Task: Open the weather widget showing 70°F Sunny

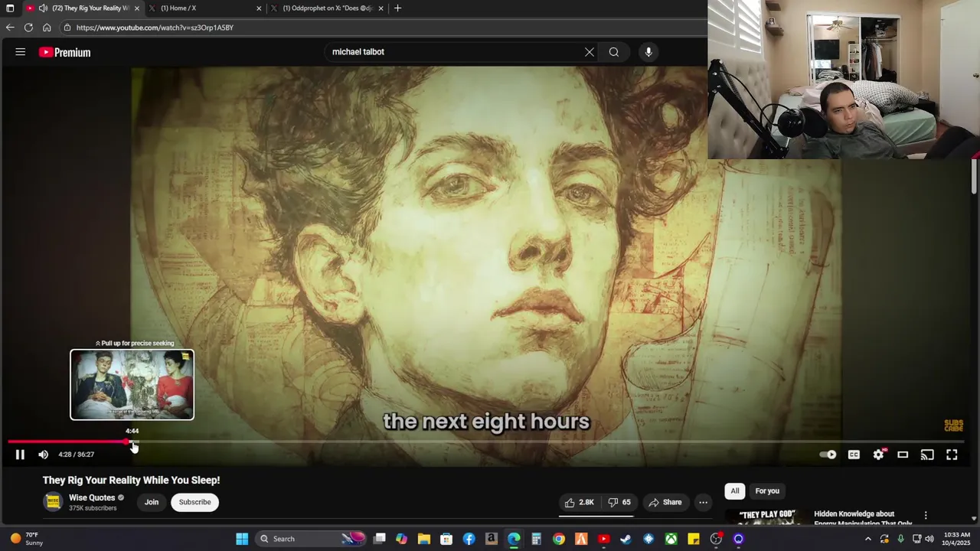Action: click(x=26, y=539)
